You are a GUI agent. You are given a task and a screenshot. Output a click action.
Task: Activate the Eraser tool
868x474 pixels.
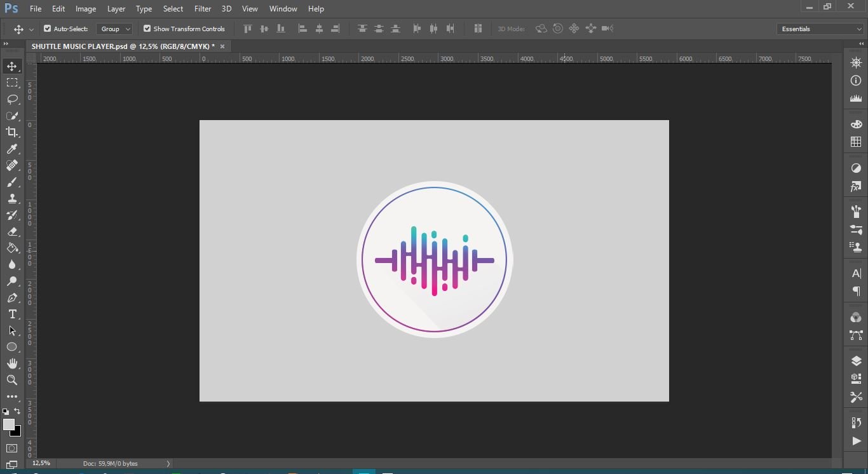(x=12, y=232)
